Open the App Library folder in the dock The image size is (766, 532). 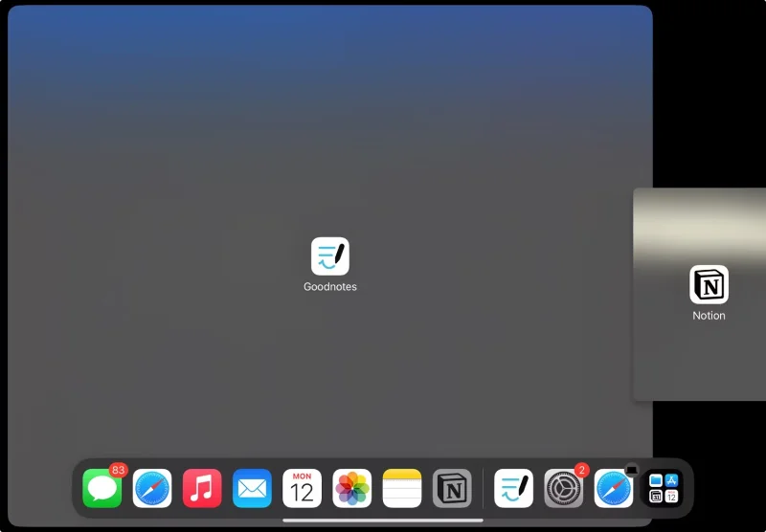coord(664,488)
